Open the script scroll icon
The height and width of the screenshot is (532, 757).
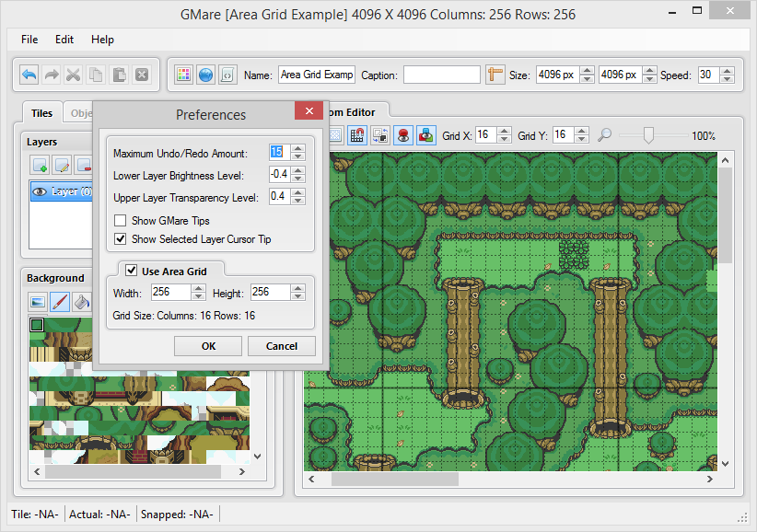click(227, 75)
